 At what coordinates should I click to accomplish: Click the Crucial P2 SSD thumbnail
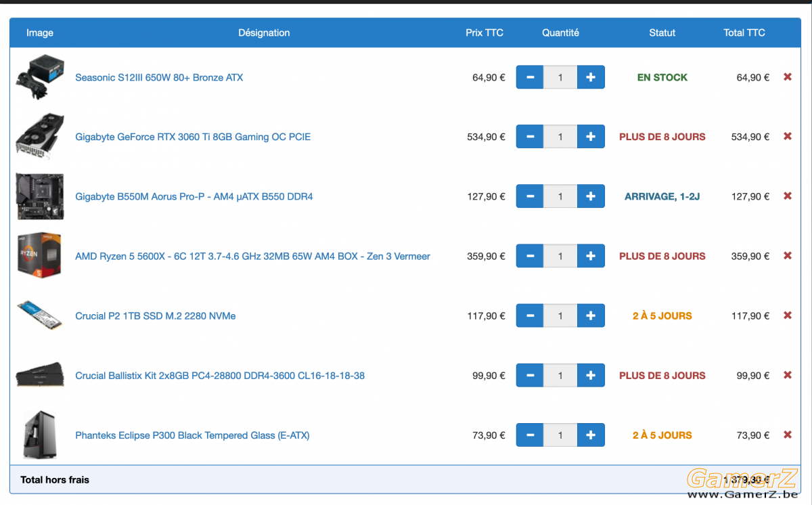tap(40, 315)
